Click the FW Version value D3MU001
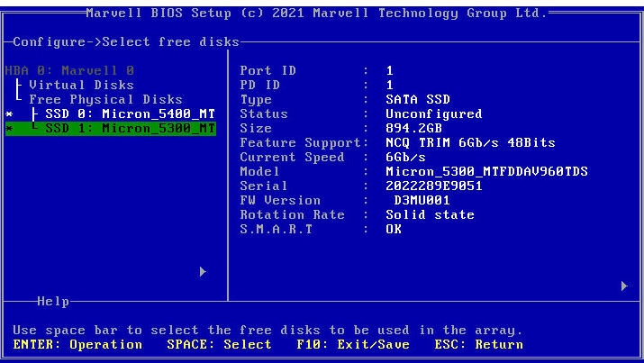 click(422, 200)
